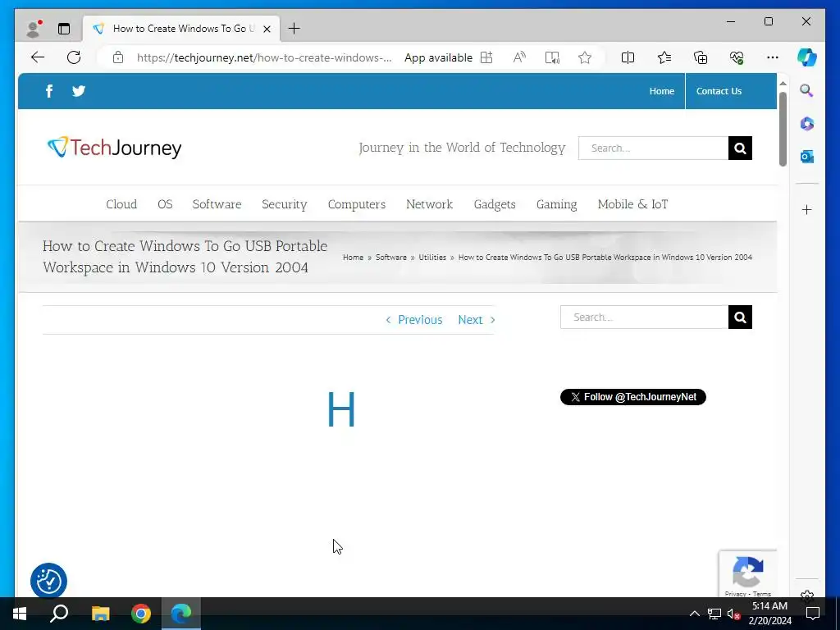Open Browser essentials heart icon

click(x=737, y=57)
